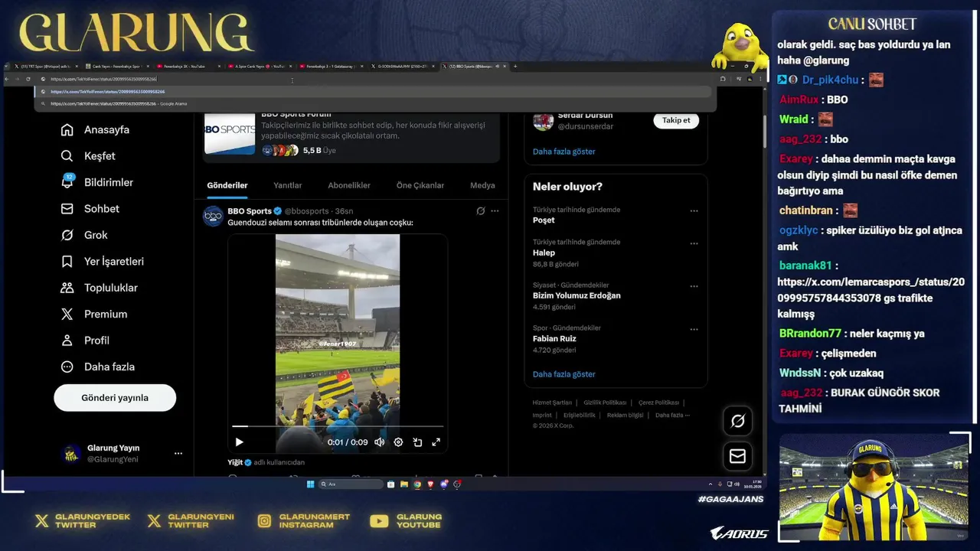Switch to Yanıtlar tab
The width and height of the screenshot is (980, 551).
(288, 185)
